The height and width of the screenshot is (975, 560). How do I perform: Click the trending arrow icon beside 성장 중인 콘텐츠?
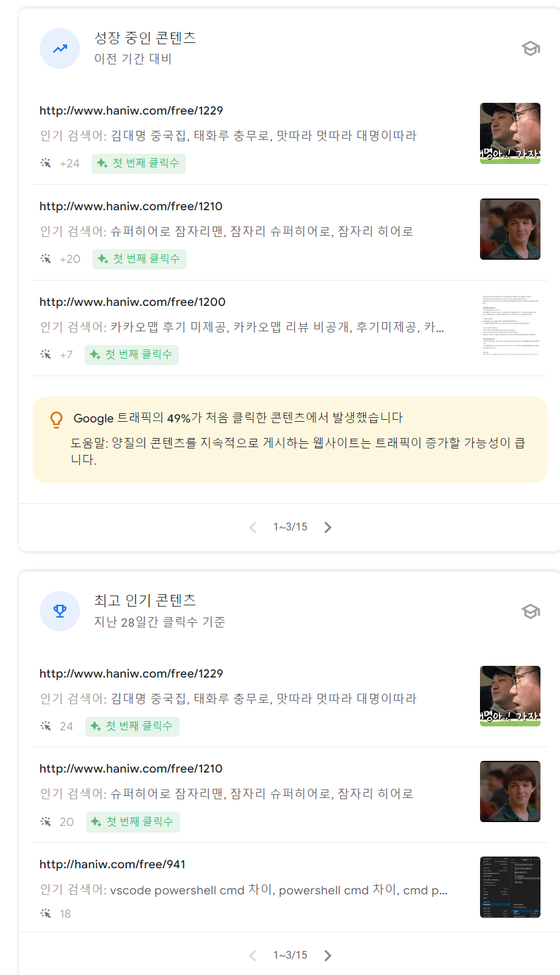tap(60, 48)
